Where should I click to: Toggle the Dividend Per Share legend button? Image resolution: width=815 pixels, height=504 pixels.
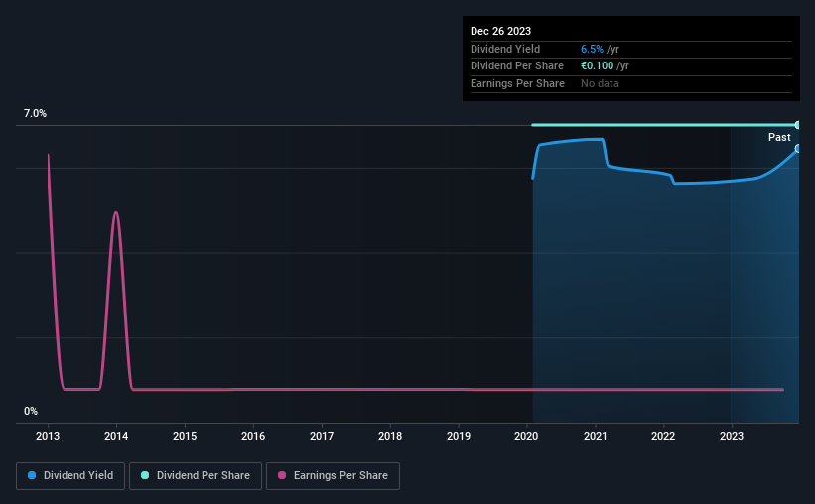pos(196,476)
